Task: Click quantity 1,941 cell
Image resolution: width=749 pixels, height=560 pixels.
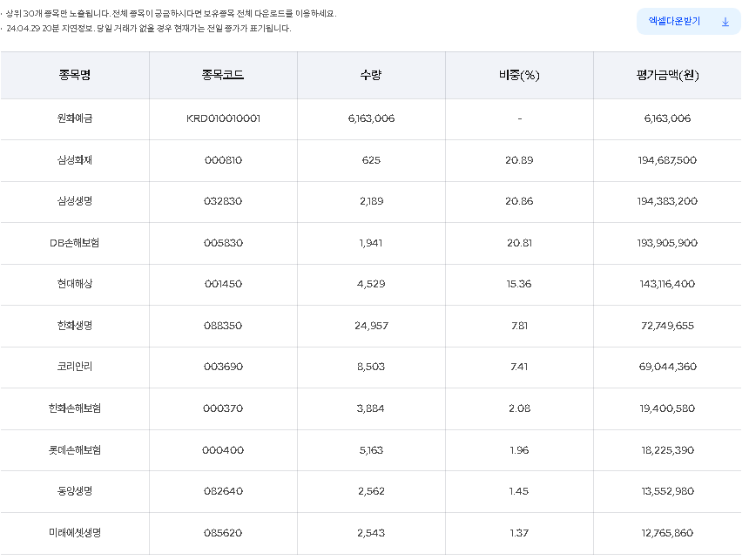Action: tap(371, 243)
